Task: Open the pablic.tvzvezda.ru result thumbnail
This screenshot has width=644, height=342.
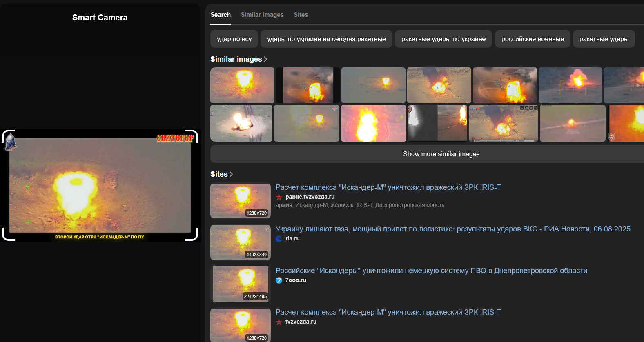Action: 241,201
